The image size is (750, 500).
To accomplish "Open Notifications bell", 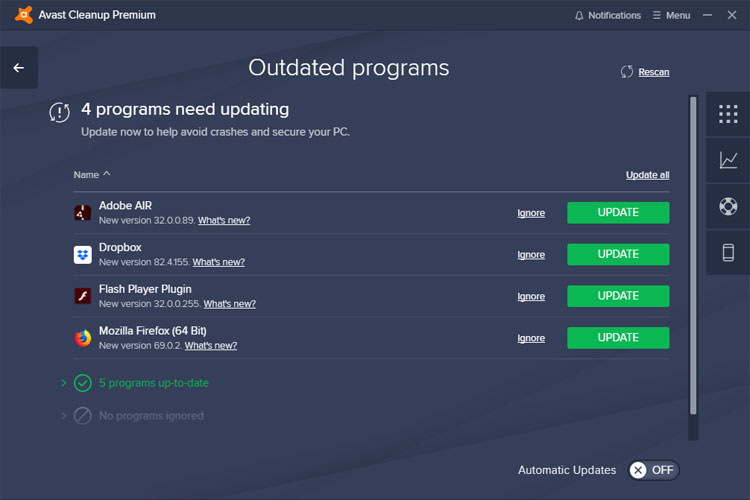I will click(607, 15).
